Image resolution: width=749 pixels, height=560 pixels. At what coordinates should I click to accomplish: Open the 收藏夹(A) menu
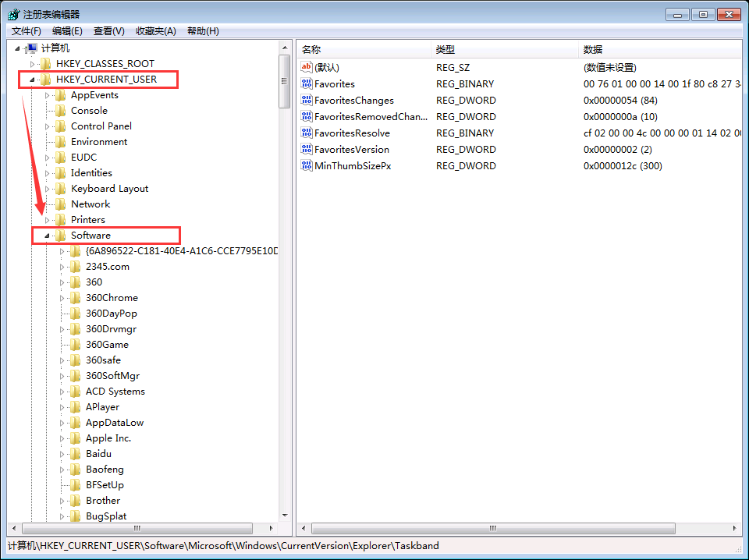click(155, 31)
